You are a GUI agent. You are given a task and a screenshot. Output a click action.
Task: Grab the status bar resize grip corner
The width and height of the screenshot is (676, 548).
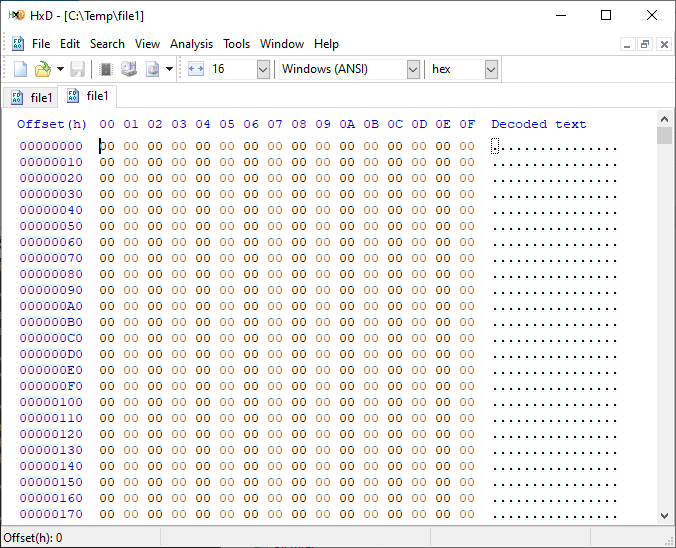point(670,542)
